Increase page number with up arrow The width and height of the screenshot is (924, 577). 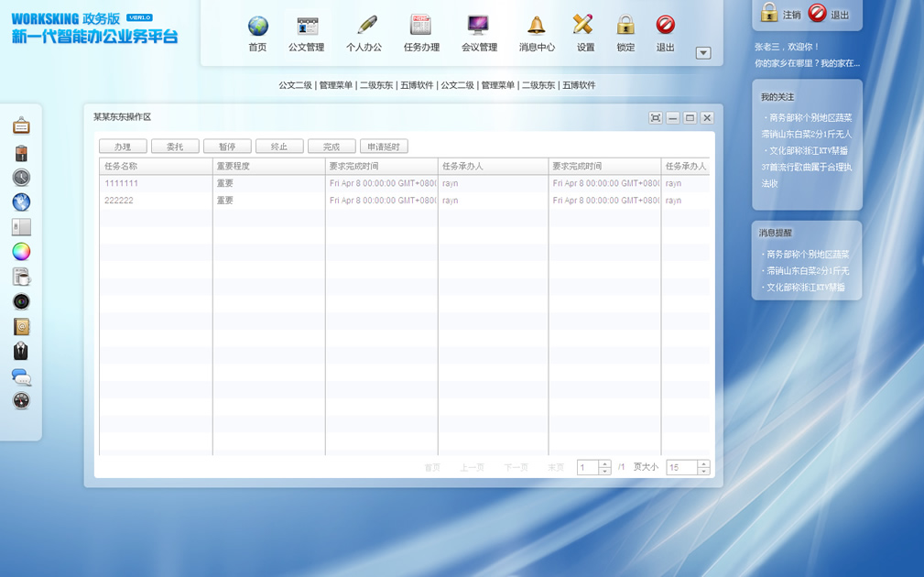click(604, 463)
